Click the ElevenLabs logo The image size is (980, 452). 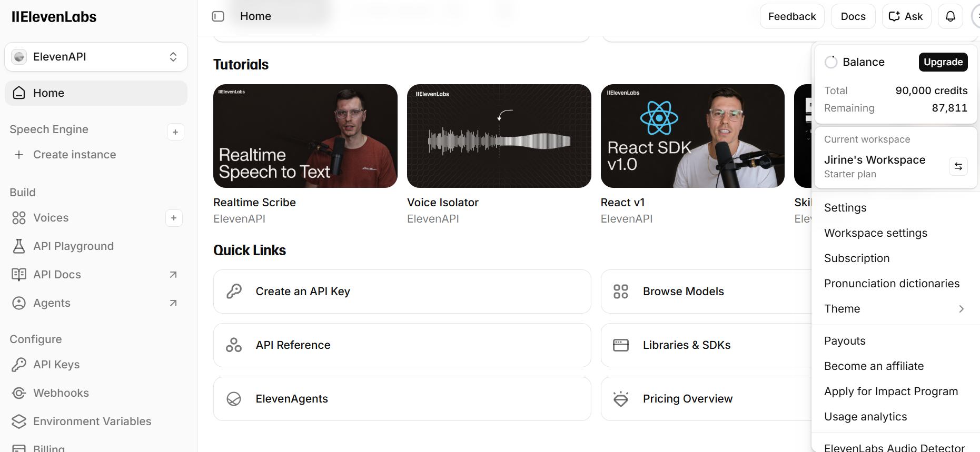tap(54, 17)
